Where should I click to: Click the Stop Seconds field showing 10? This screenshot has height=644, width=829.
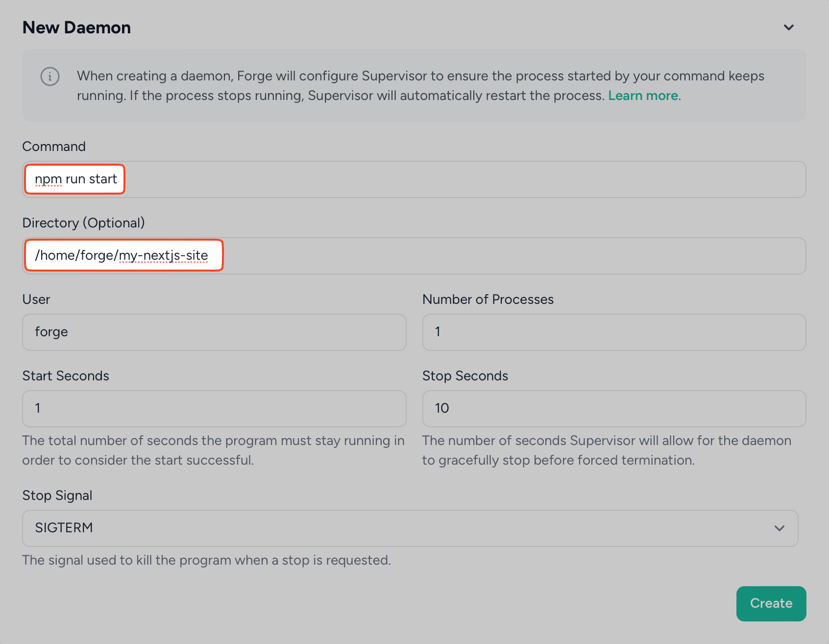pos(614,408)
